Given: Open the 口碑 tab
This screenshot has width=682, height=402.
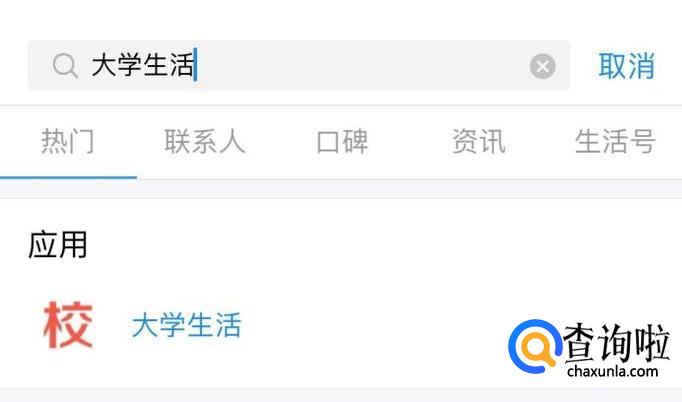Looking at the screenshot, I should click(342, 141).
